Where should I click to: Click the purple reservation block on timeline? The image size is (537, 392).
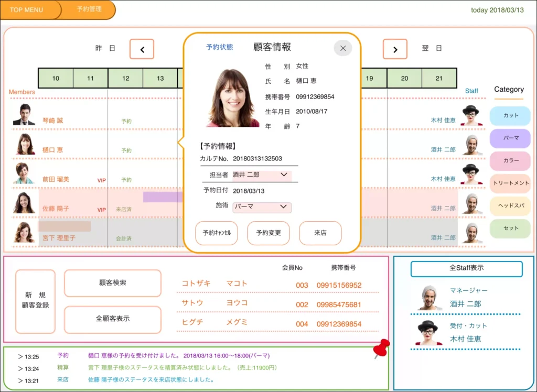click(163, 197)
